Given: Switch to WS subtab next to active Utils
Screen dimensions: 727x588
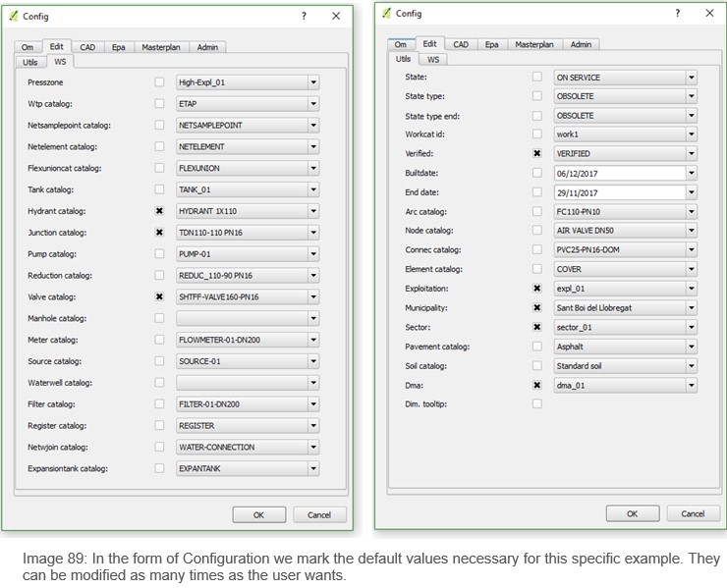Looking at the screenshot, I should [x=432, y=59].
